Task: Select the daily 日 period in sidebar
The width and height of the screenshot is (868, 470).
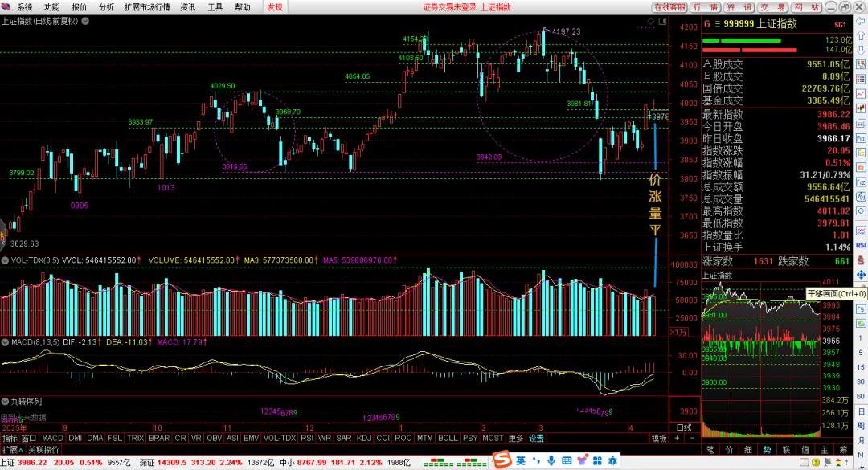Action: click(x=861, y=411)
